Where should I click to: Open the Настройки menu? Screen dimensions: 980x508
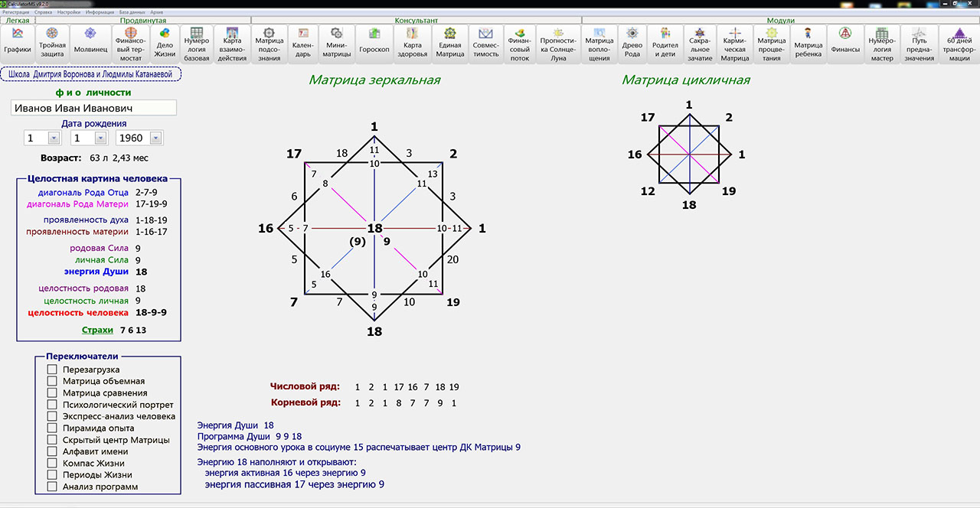69,13
